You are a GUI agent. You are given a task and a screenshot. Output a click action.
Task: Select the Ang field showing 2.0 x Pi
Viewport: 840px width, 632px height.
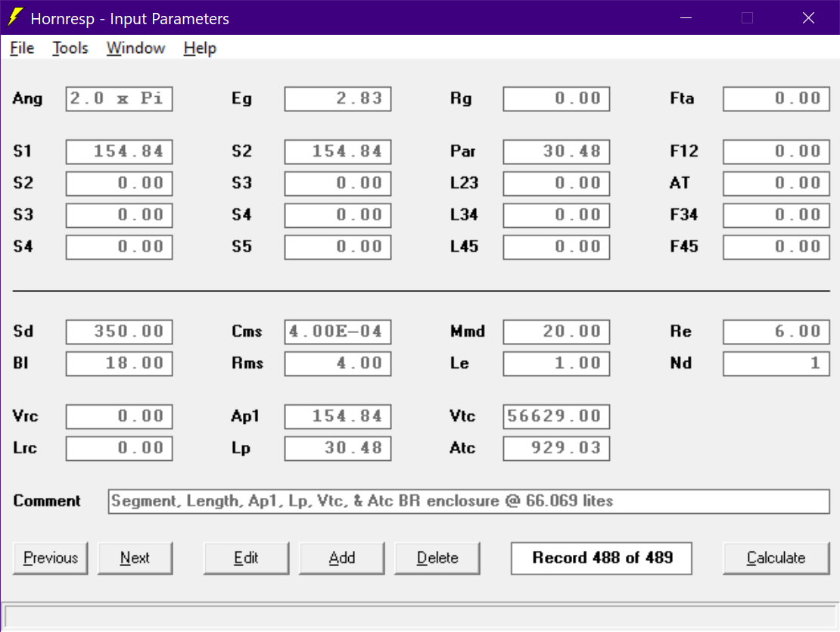(119, 98)
